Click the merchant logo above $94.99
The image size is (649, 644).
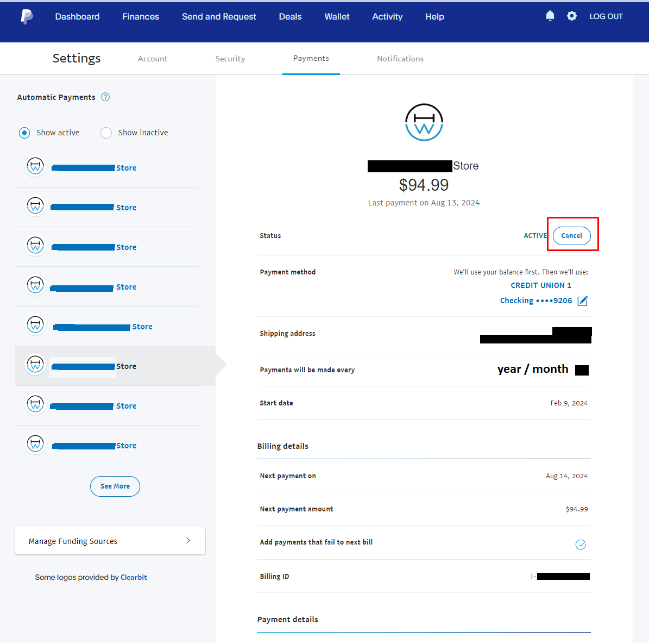[424, 122]
